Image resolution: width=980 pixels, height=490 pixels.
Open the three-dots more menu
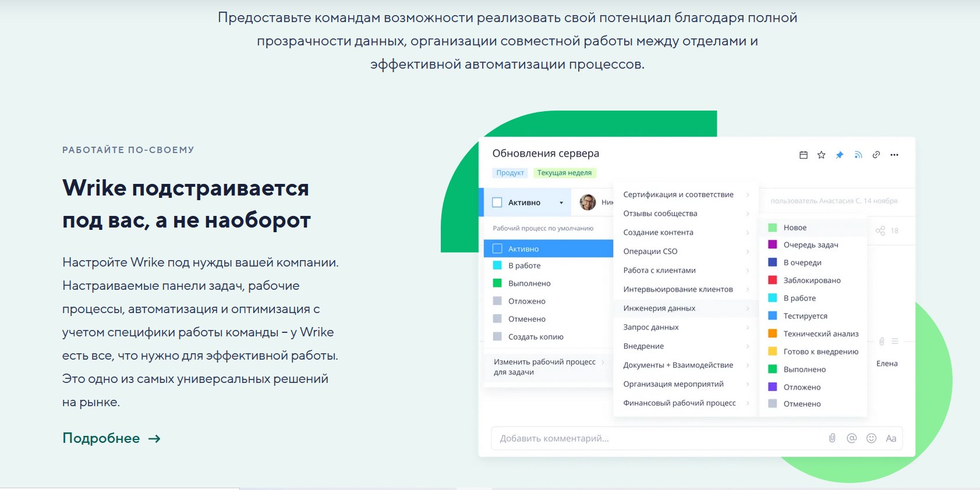pyautogui.click(x=894, y=155)
